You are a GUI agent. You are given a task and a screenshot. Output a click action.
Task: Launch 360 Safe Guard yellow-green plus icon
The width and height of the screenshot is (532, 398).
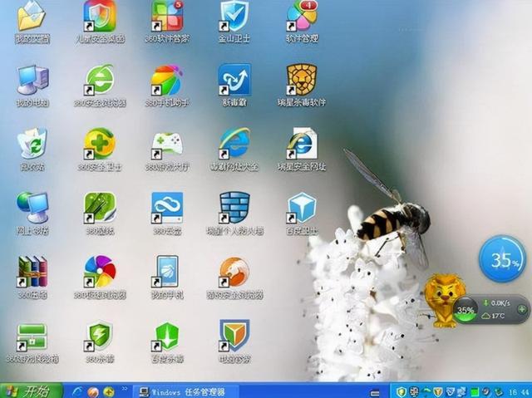100,144
